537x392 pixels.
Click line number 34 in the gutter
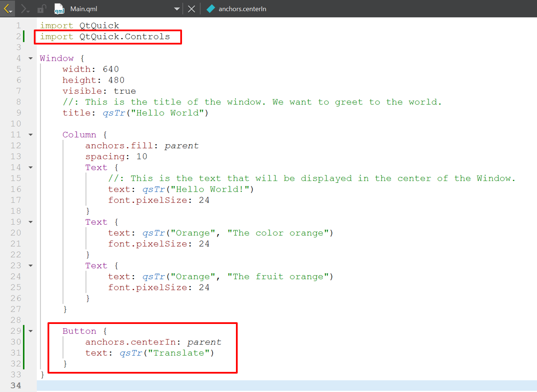15,386
